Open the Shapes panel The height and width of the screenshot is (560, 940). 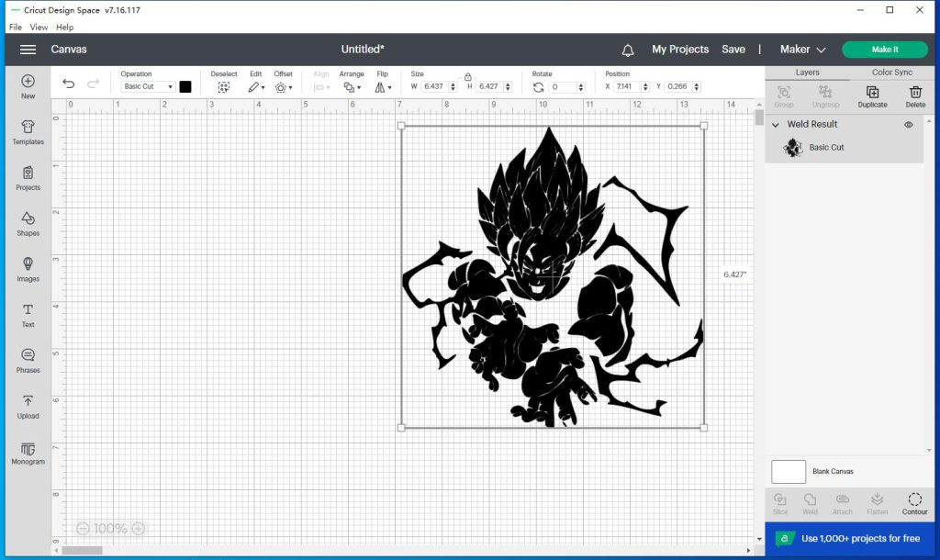(x=28, y=225)
